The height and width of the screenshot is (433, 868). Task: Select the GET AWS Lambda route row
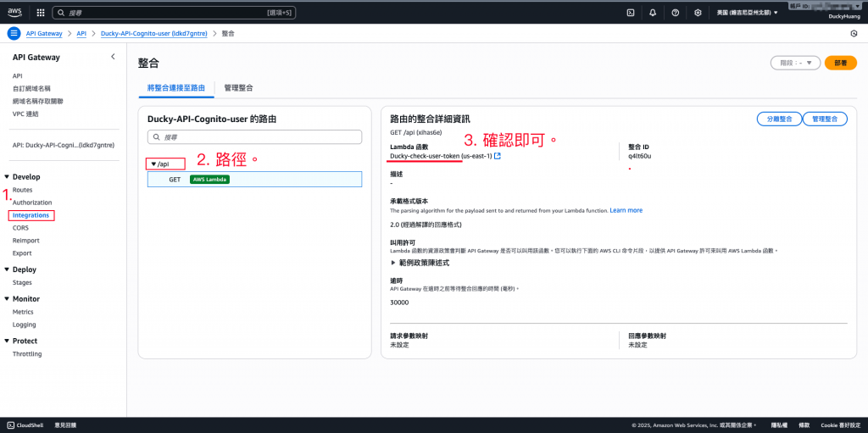(x=254, y=180)
